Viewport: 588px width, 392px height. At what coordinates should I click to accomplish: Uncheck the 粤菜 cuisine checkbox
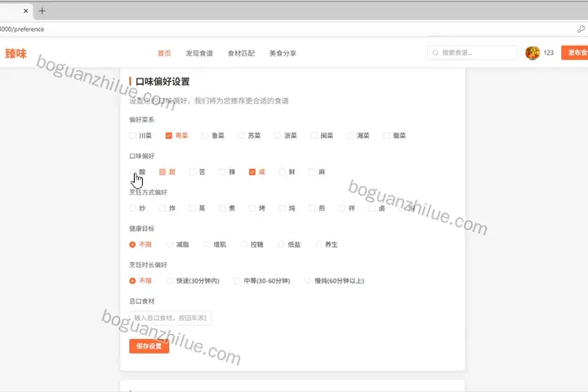(x=169, y=136)
